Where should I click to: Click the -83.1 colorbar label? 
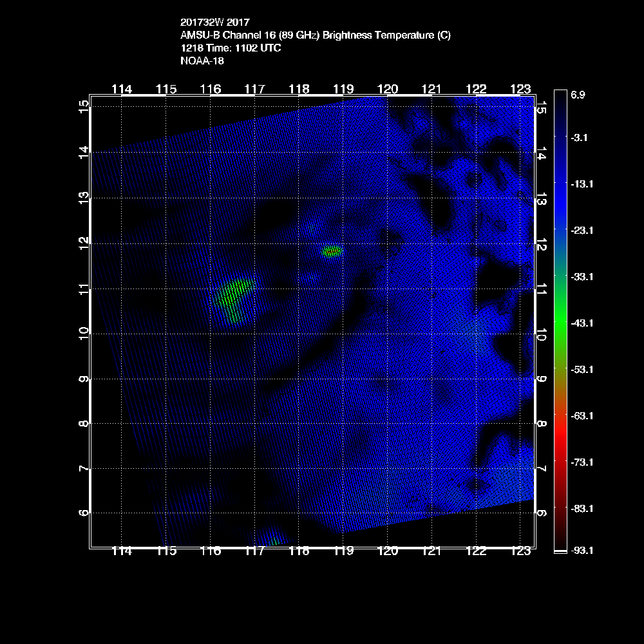(582, 509)
